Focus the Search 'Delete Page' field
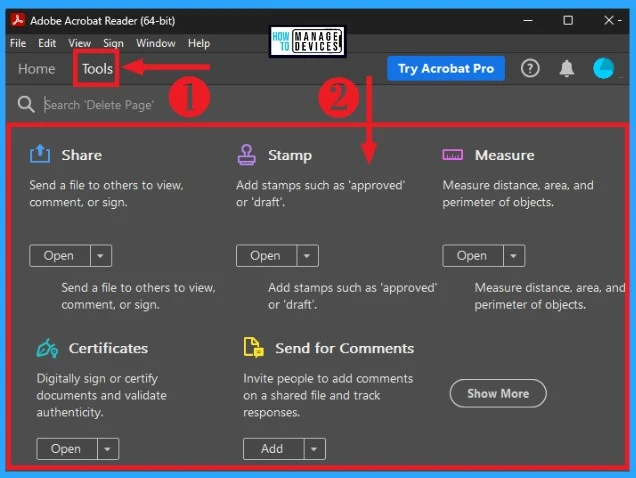This screenshot has height=478, width=636. [x=99, y=105]
